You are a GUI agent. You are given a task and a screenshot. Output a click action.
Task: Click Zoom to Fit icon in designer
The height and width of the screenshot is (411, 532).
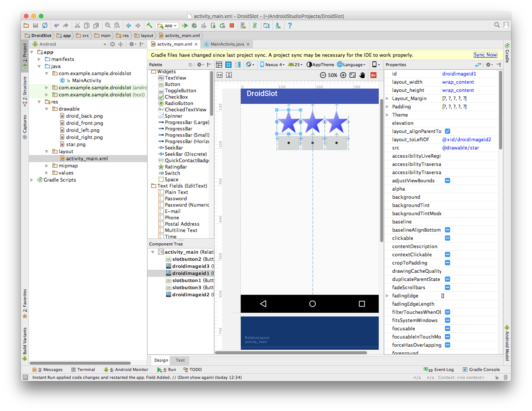tap(353, 75)
